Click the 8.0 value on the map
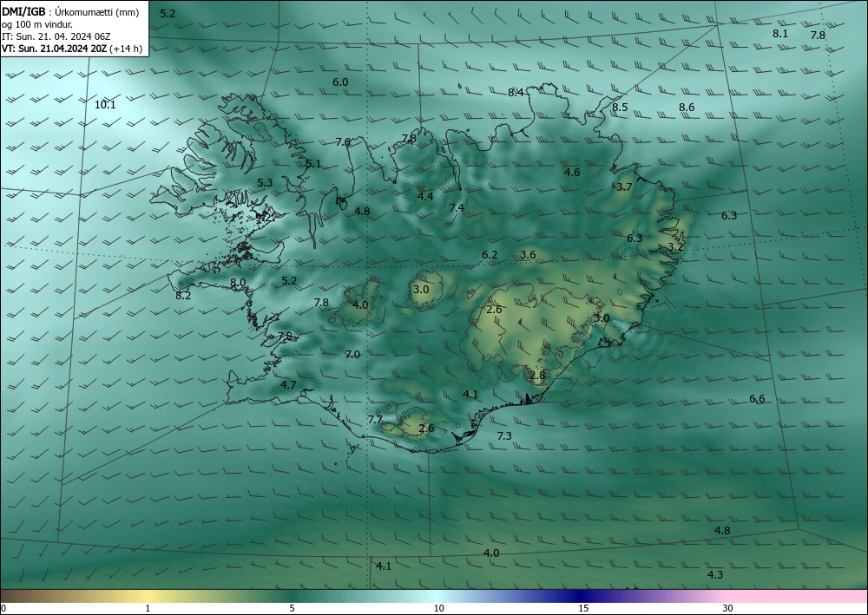 pos(238,282)
